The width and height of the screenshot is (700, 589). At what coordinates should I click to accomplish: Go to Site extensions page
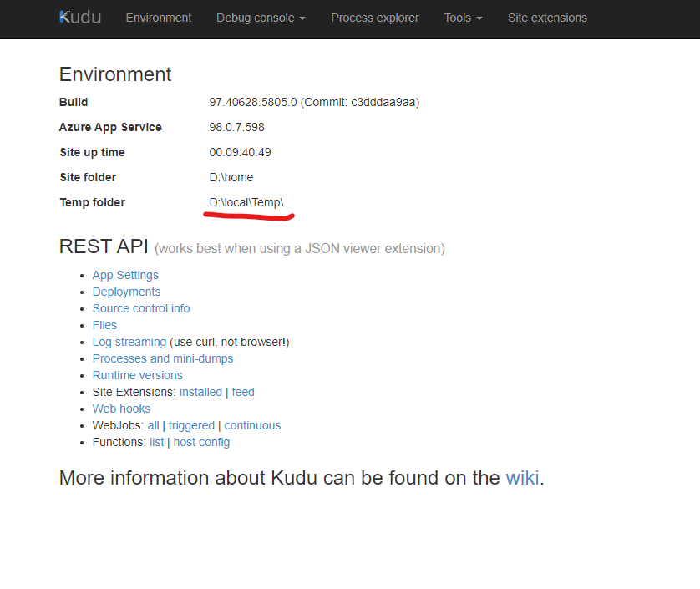click(x=547, y=17)
